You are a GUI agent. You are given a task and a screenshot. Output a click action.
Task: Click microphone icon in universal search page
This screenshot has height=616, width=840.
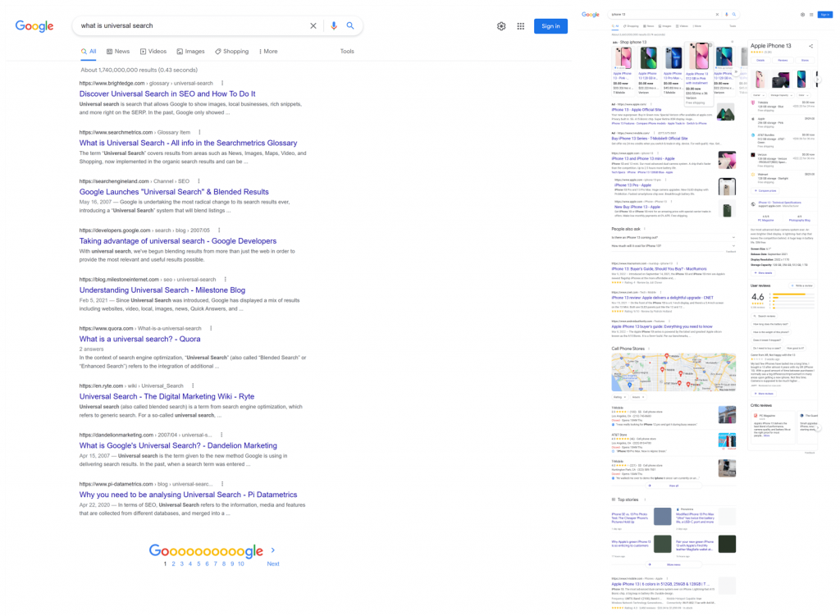click(x=334, y=25)
